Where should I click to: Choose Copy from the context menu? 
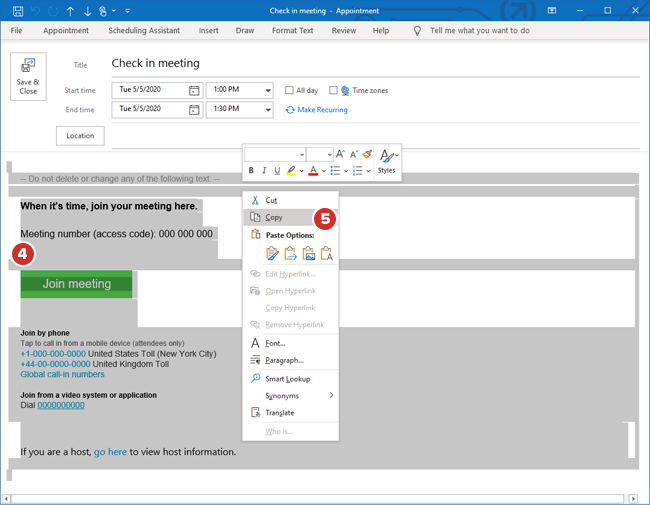click(x=273, y=217)
